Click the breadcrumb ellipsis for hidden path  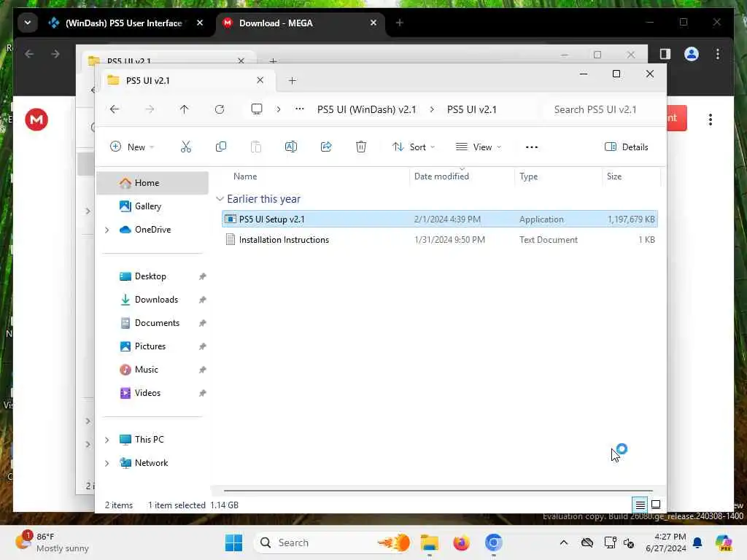[x=300, y=109]
